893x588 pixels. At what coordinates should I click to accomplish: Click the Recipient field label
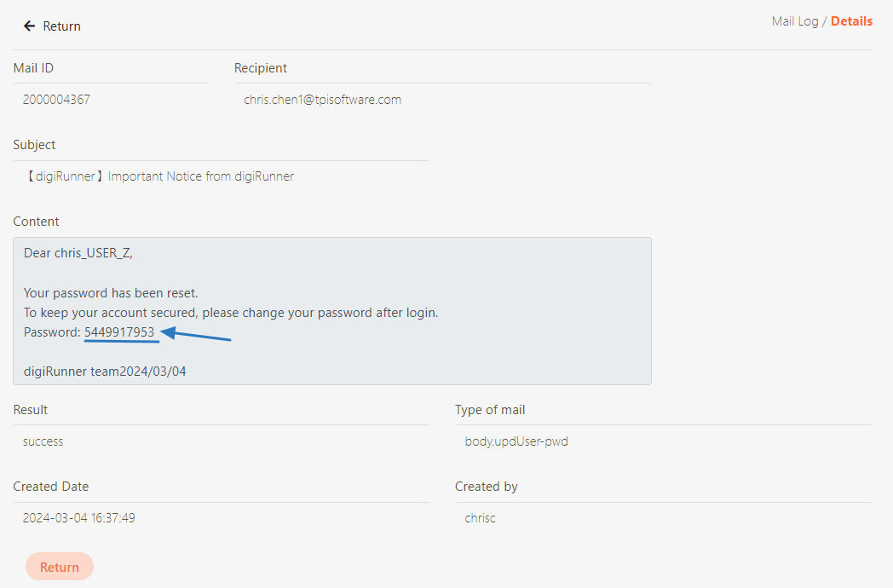[261, 68]
